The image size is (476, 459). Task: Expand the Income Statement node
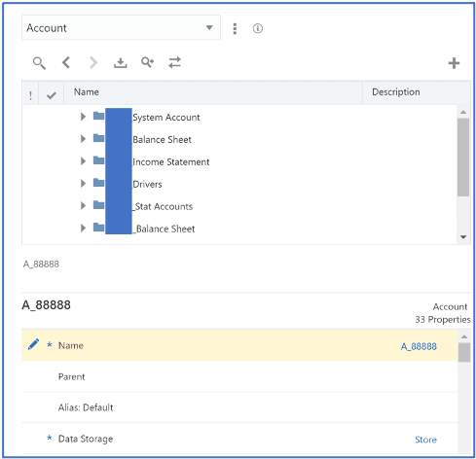coord(83,161)
